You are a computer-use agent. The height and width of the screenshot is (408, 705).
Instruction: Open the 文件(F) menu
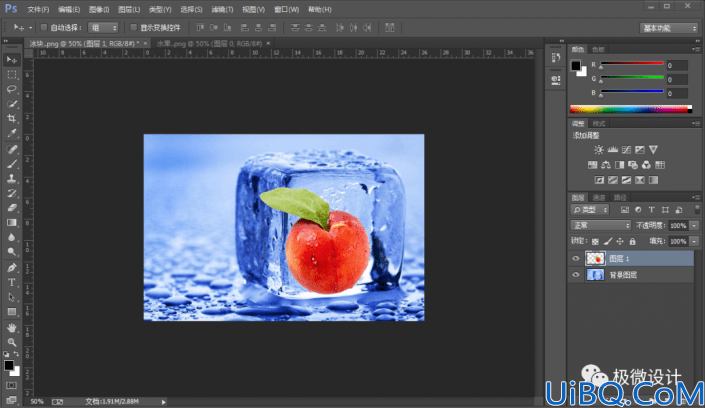click(38, 9)
